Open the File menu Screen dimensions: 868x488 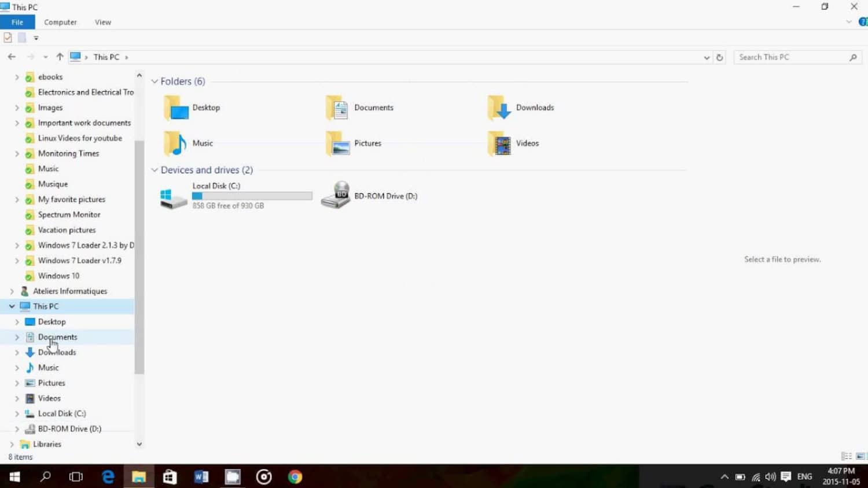click(17, 22)
